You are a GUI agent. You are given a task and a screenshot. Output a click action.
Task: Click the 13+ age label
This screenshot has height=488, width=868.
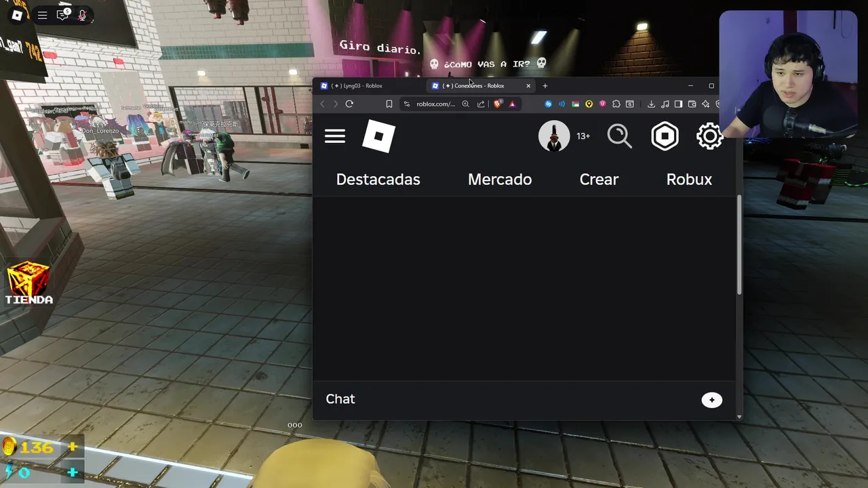coord(583,136)
